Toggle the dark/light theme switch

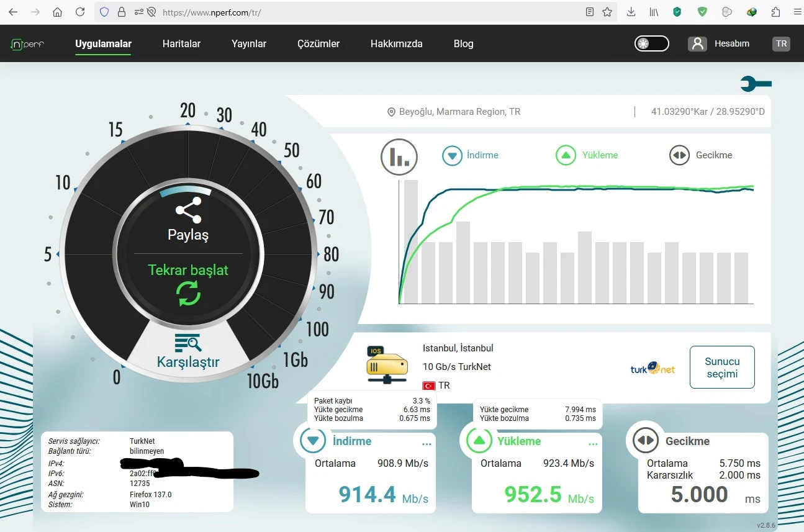[651, 43]
